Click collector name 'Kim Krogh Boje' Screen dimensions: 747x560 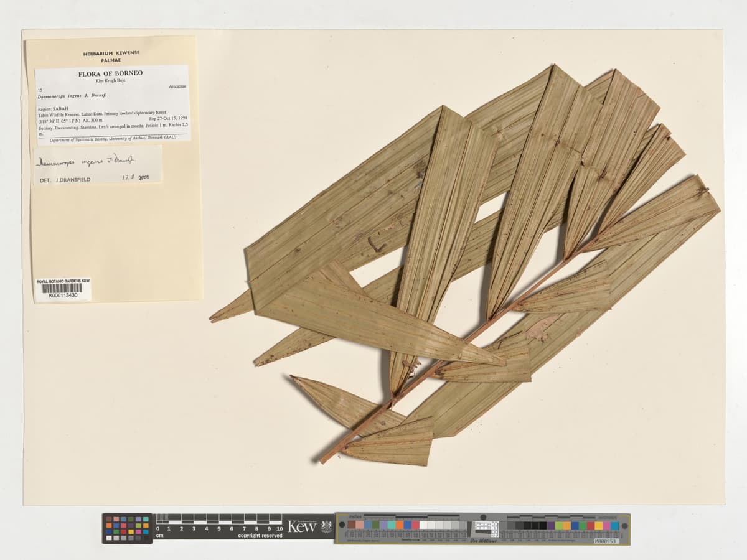coord(110,81)
